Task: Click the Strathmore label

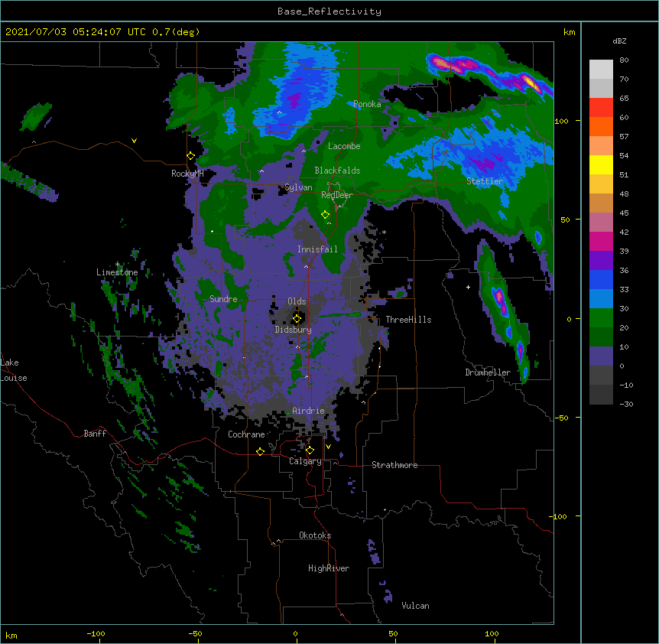Action: click(x=394, y=465)
